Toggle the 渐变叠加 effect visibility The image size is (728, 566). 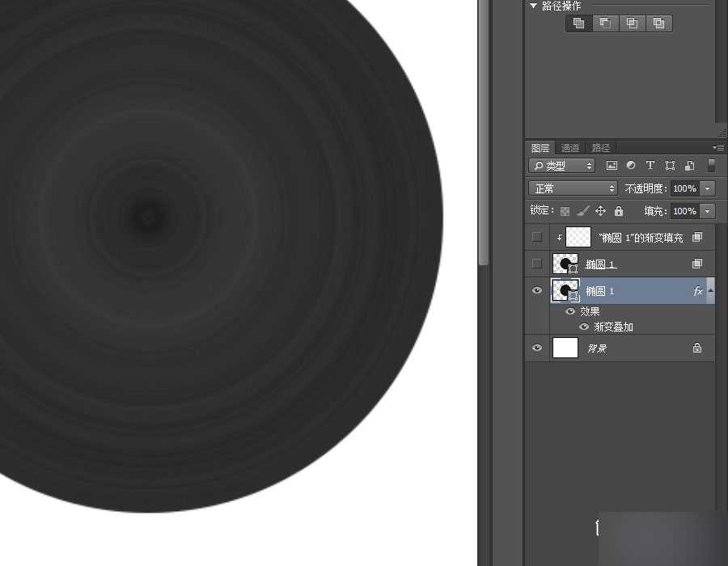tap(583, 327)
